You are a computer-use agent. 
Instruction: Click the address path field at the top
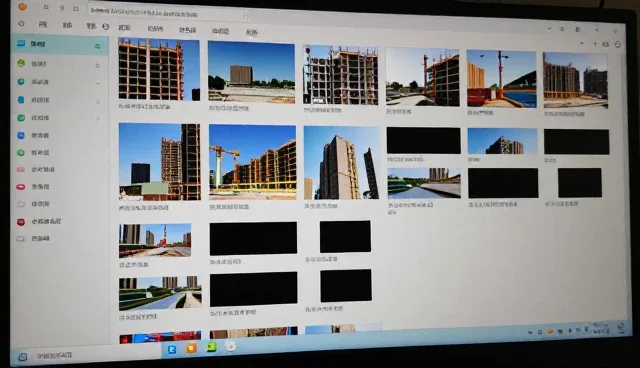pyautogui.click(x=169, y=13)
